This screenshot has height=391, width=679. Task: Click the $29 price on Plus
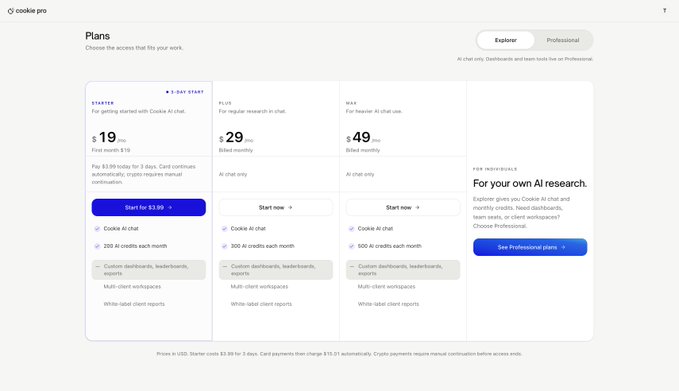click(x=236, y=138)
